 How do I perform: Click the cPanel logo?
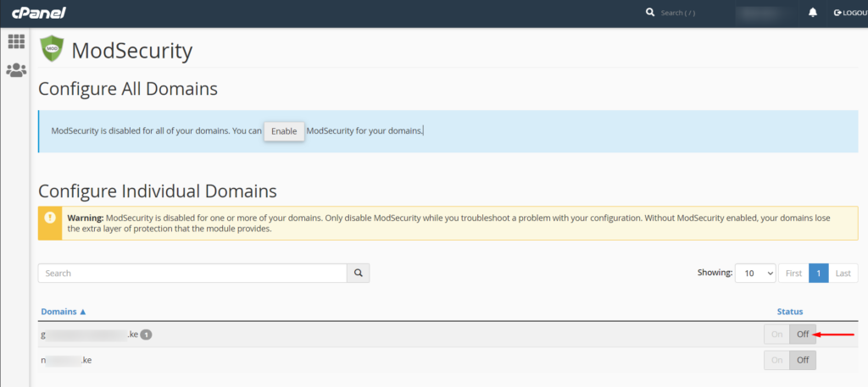coord(39,13)
